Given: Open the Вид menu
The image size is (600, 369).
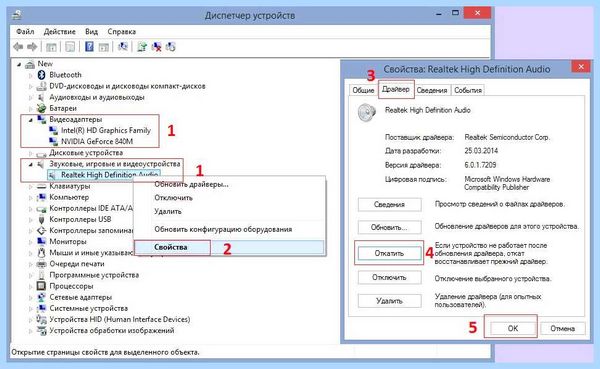Looking at the screenshot, I should [91, 31].
